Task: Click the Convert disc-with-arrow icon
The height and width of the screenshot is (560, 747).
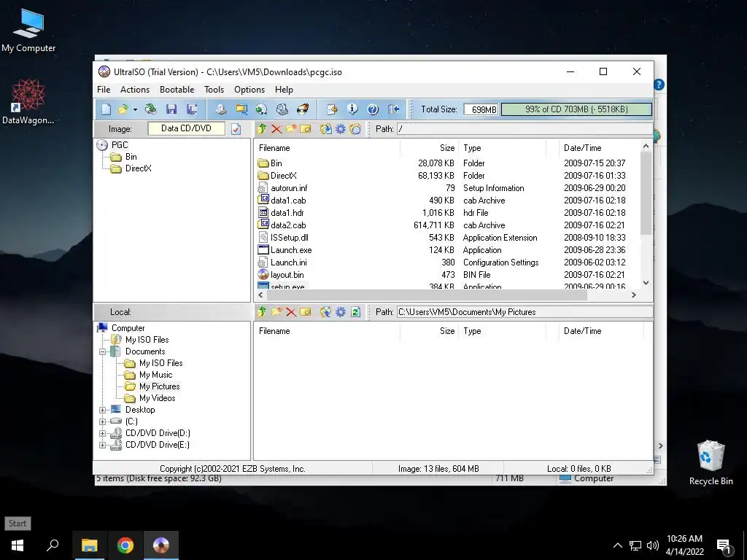Action: 262,109
